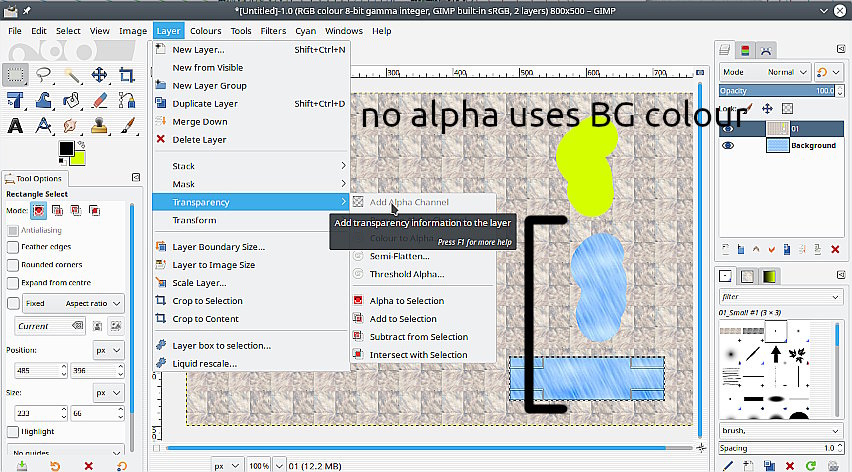Viewport: 852px width, 472px height.
Task: Expand the Stack submenu
Action: [250, 166]
